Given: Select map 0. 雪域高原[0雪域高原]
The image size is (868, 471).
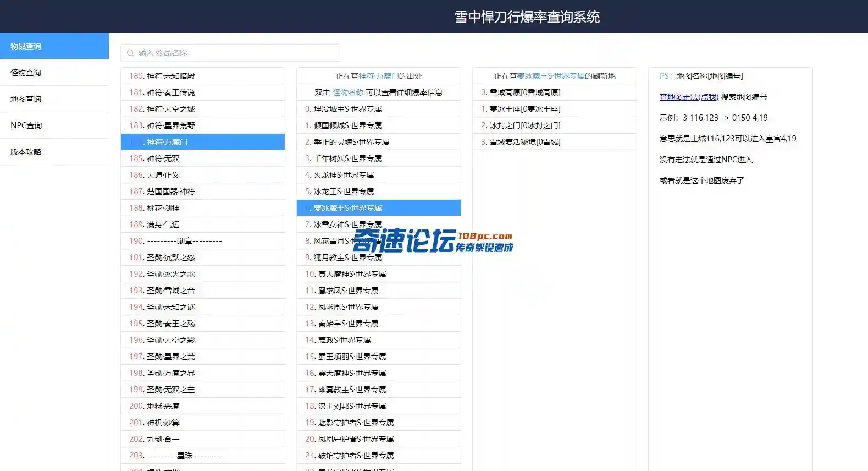Looking at the screenshot, I should pos(555,92).
